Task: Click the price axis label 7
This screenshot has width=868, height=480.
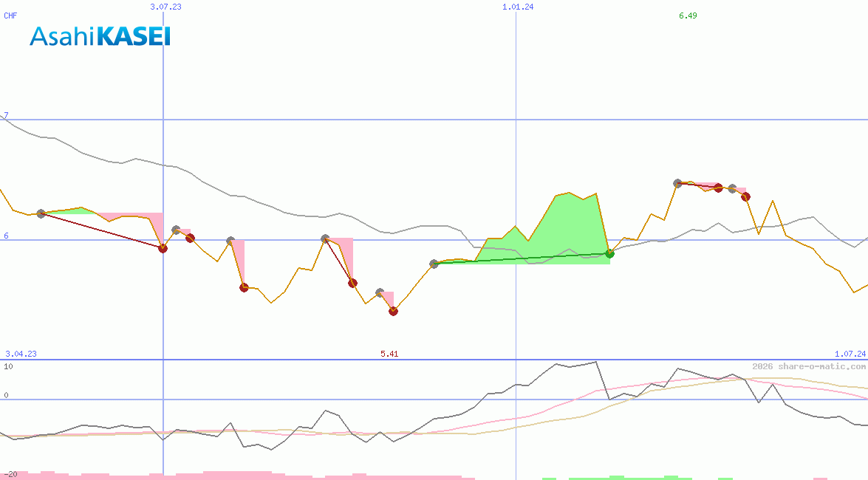Action: point(6,116)
